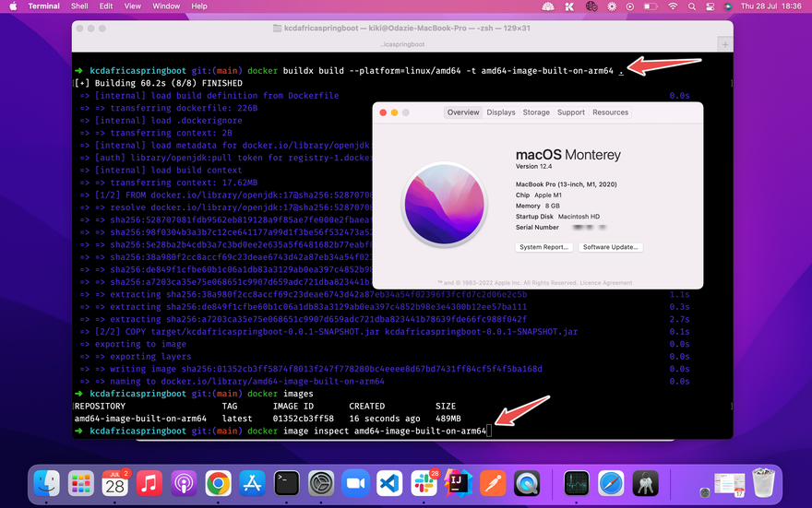Screen dimensions: 812x508
Task: Launch Google Chrome from the Dock
Action: click(218, 484)
